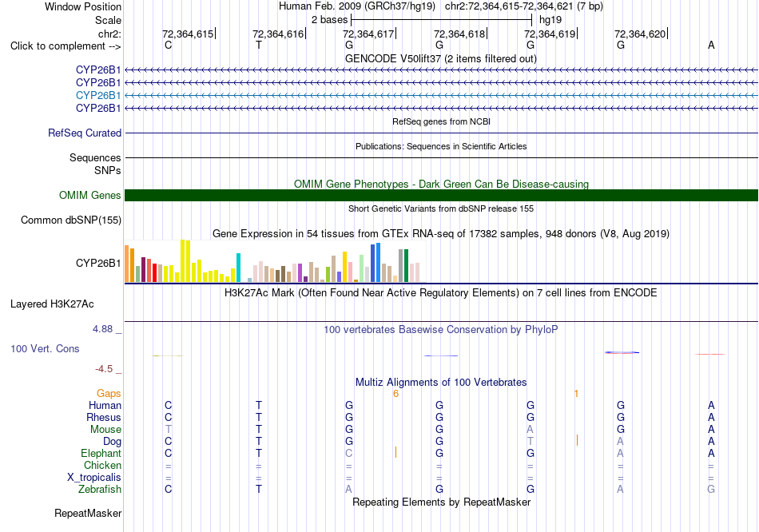Open the OMIM Genes track label
Screen dimensions: 759x532
tap(90, 195)
